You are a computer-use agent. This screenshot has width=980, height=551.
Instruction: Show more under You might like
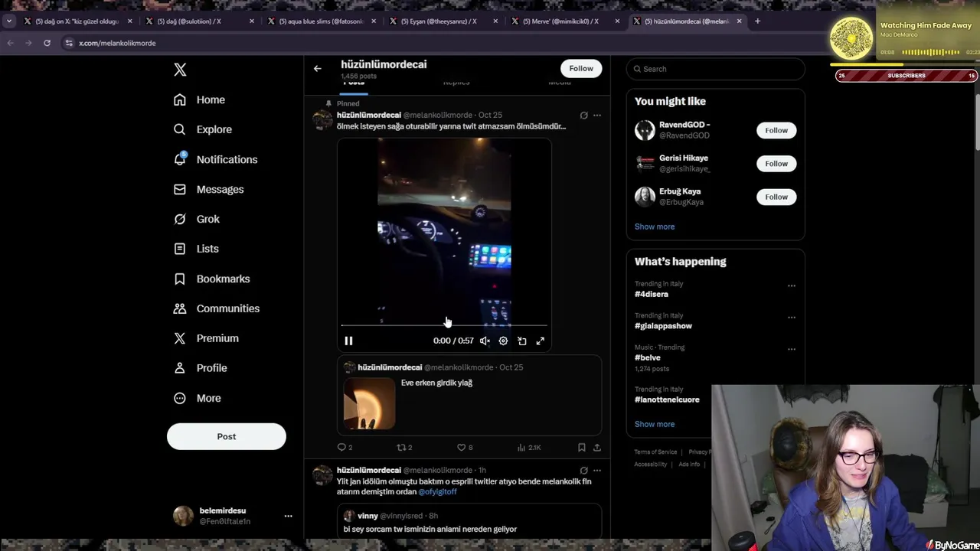coord(655,227)
